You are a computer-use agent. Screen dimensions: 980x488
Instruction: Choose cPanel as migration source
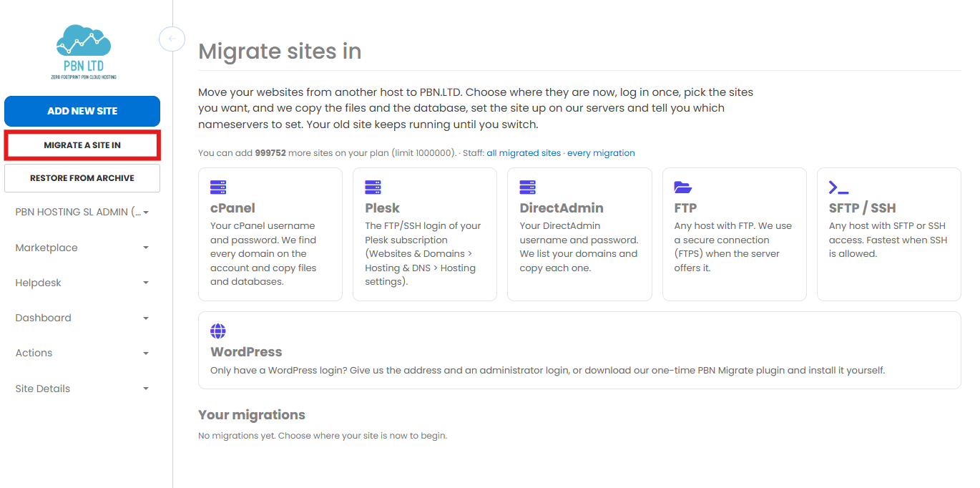pyautogui.click(x=270, y=234)
